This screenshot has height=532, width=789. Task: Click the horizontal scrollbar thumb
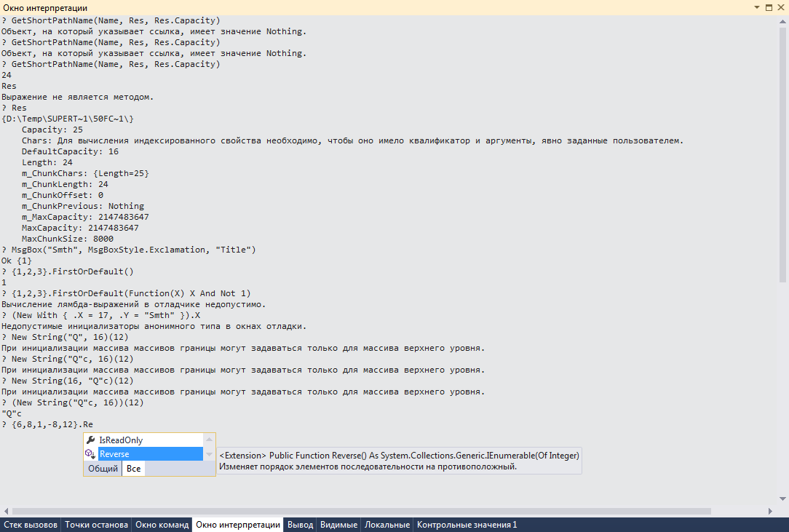(x=361, y=511)
